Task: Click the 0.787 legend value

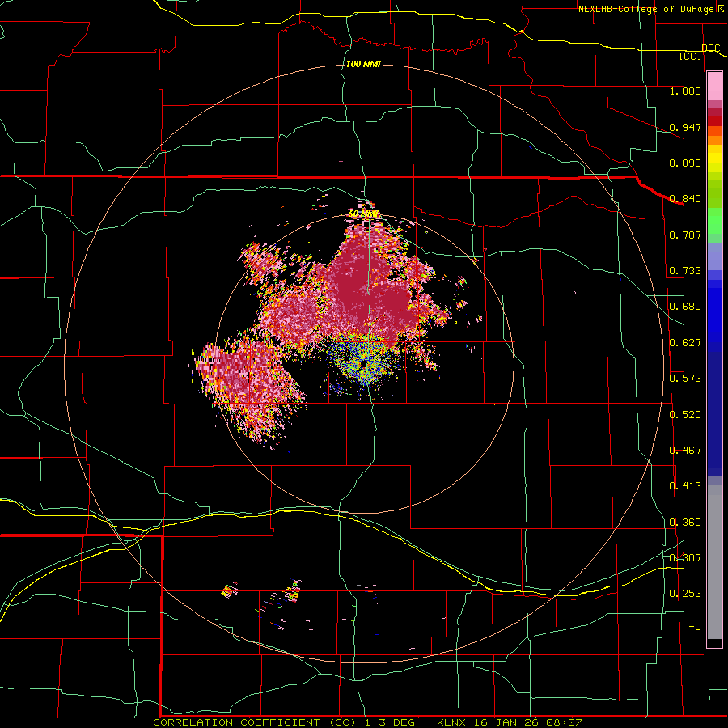Action: [685, 235]
